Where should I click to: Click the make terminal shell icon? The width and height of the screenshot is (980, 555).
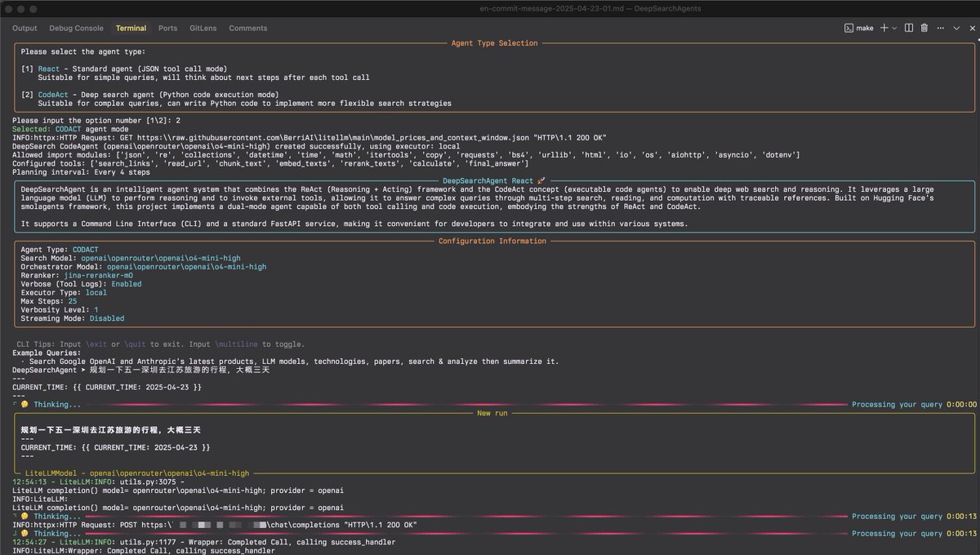(849, 28)
